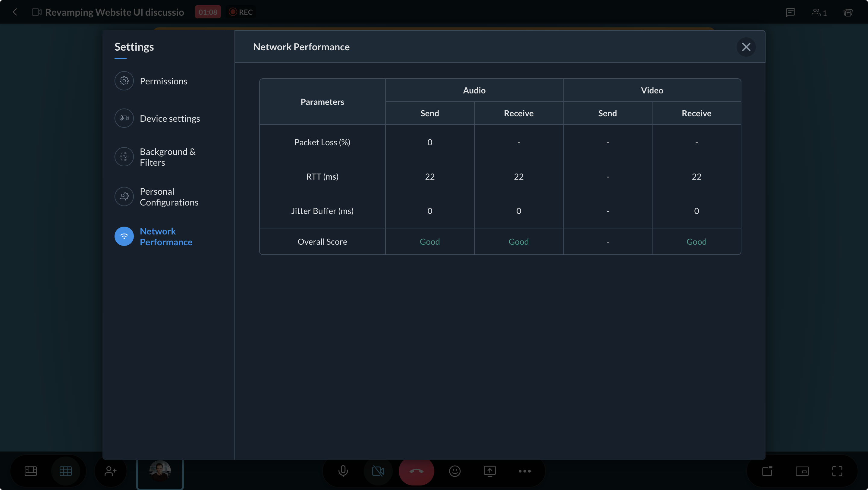Go to Device settings
Image resolution: width=868 pixels, height=490 pixels.
169,119
